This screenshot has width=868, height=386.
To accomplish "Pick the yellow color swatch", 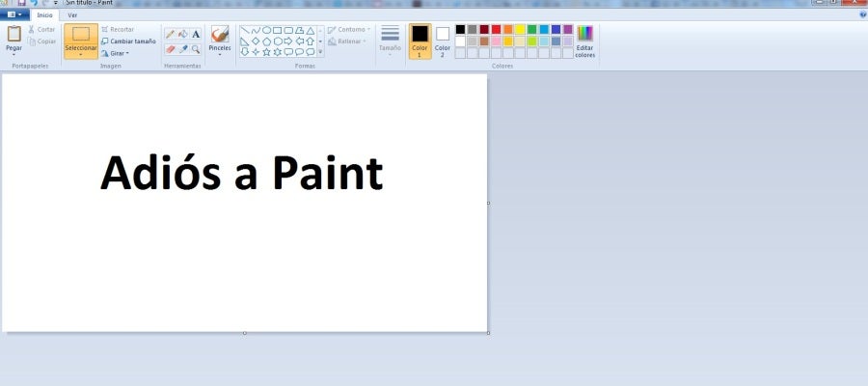I will (520, 29).
